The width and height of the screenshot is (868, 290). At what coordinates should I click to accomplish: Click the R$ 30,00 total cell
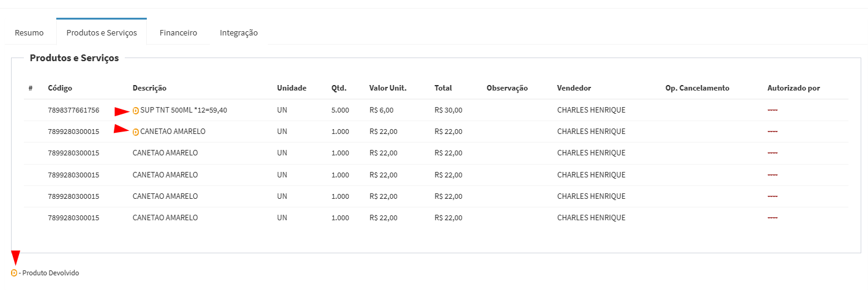(x=448, y=111)
